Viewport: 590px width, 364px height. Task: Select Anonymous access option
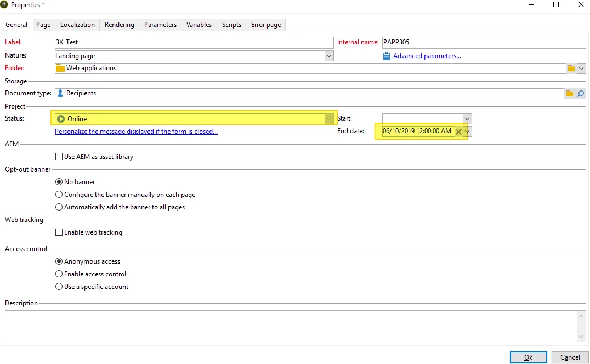(x=59, y=261)
